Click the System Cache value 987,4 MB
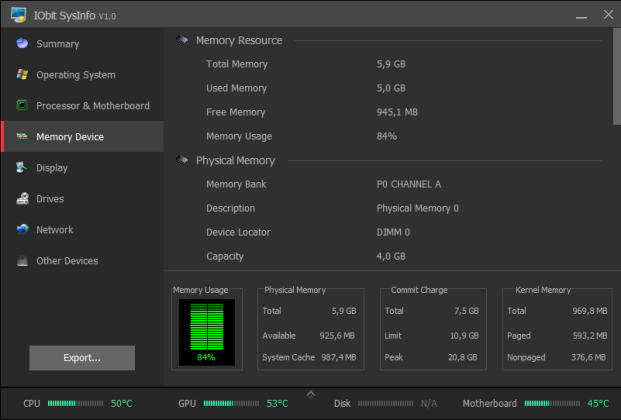 [x=339, y=357]
